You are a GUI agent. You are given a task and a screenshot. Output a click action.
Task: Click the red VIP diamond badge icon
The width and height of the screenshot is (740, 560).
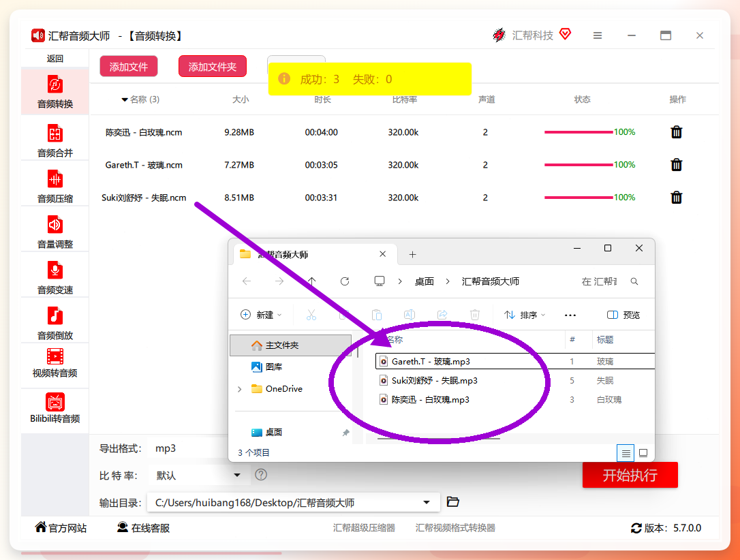tap(565, 34)
